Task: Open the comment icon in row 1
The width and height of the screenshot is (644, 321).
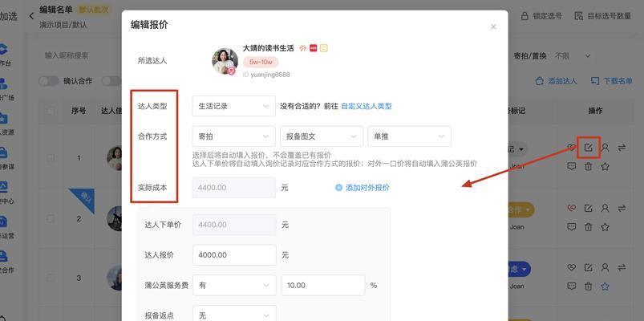Action: click(x=572, y=166)
